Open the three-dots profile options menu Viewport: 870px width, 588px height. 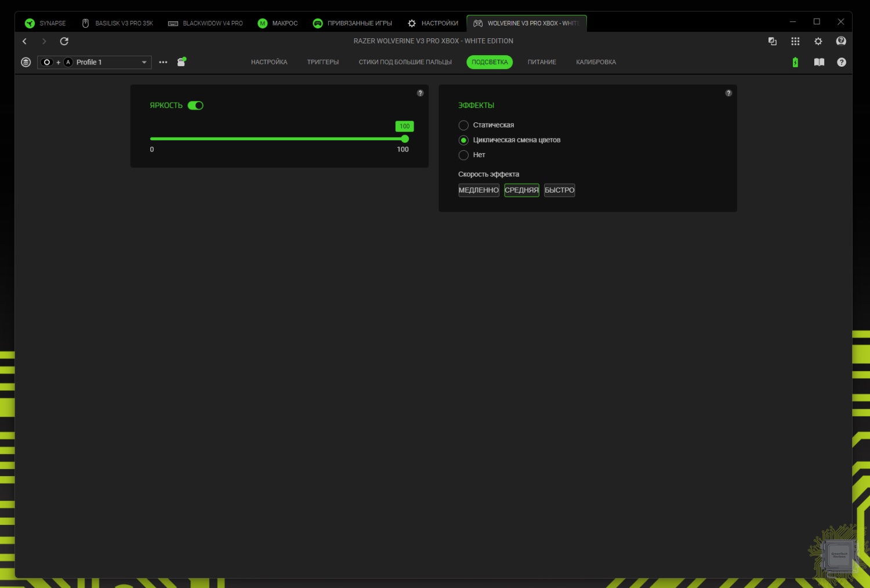[163, 62]
